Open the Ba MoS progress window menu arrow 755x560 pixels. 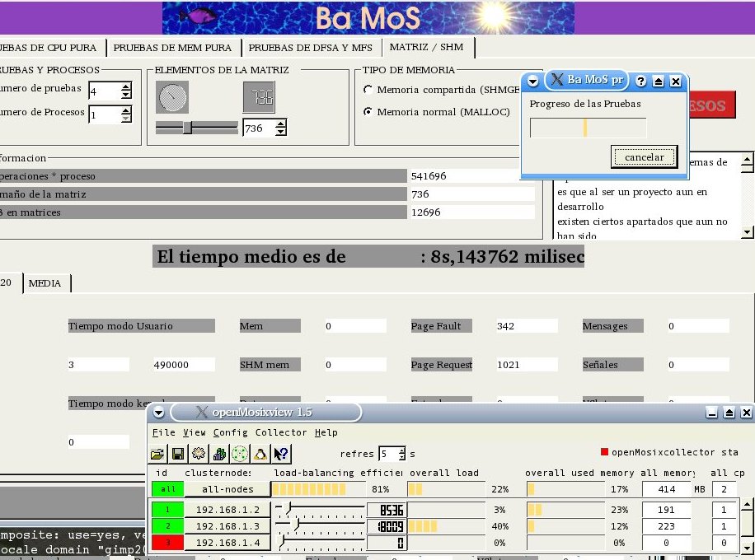tap(532, 81)
